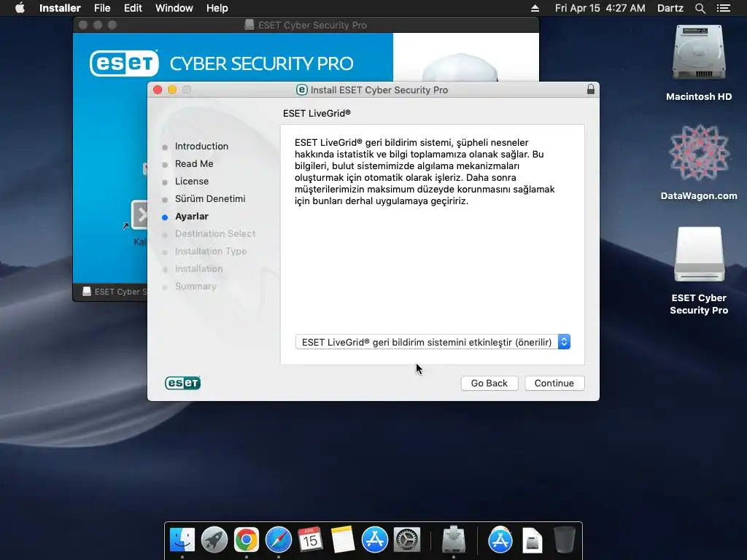The width and height of the screenshot is (747, 560).
Task: Select the Summary step
Action: click(196, 286)
